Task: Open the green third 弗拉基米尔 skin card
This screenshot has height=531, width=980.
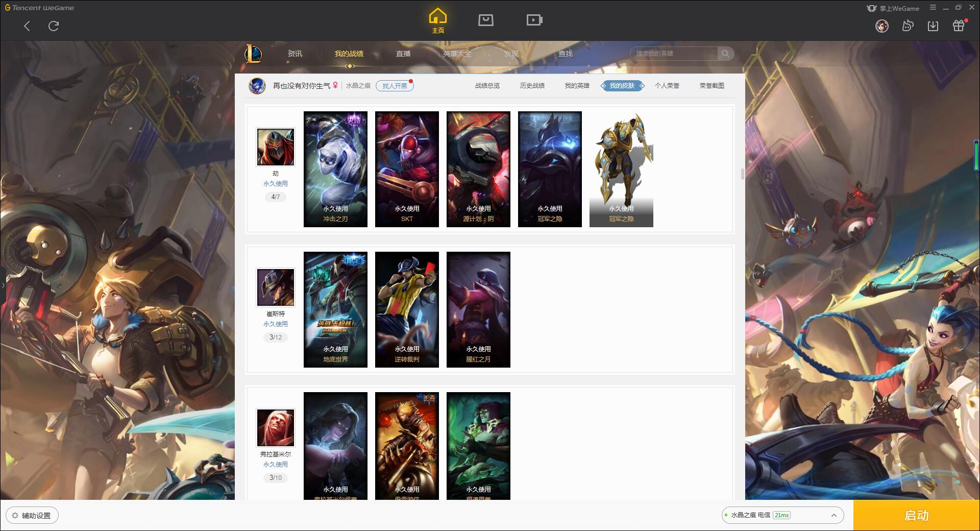Action: 478,446
